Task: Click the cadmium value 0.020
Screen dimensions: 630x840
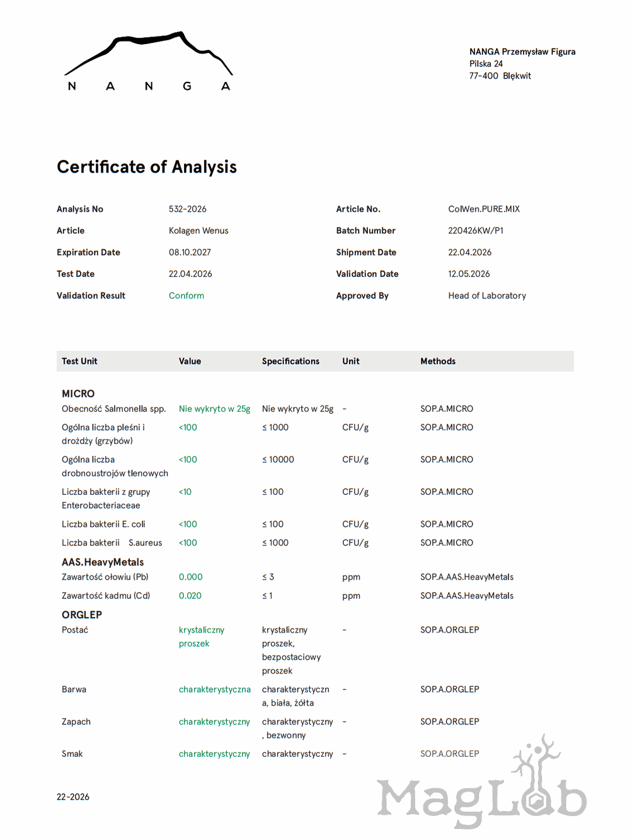Action: click(x=190, y=596)
